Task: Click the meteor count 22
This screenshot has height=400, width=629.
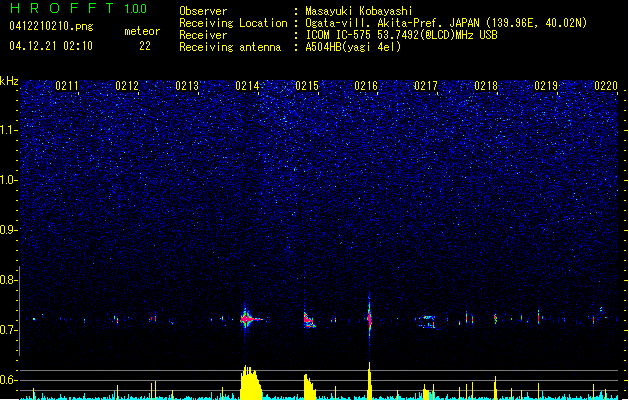Action: 145,46
